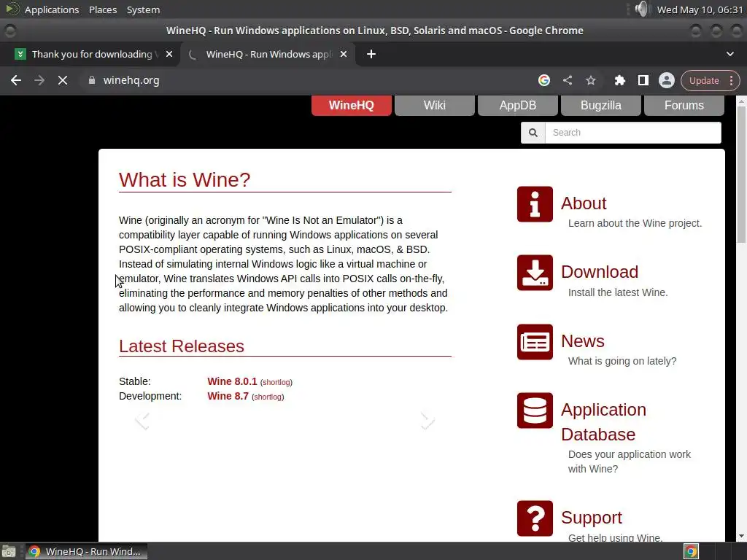Screen dimensions: 747x560
Task: Open the Forums navigation tab
Action: (684, 105)
